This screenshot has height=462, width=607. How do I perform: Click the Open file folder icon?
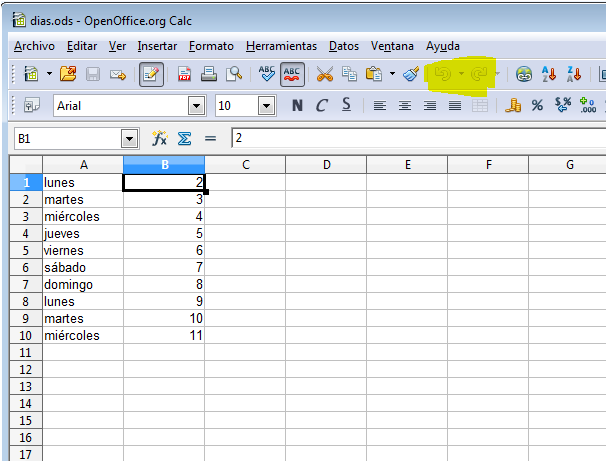pyautogui.click(x=68, y=74)
